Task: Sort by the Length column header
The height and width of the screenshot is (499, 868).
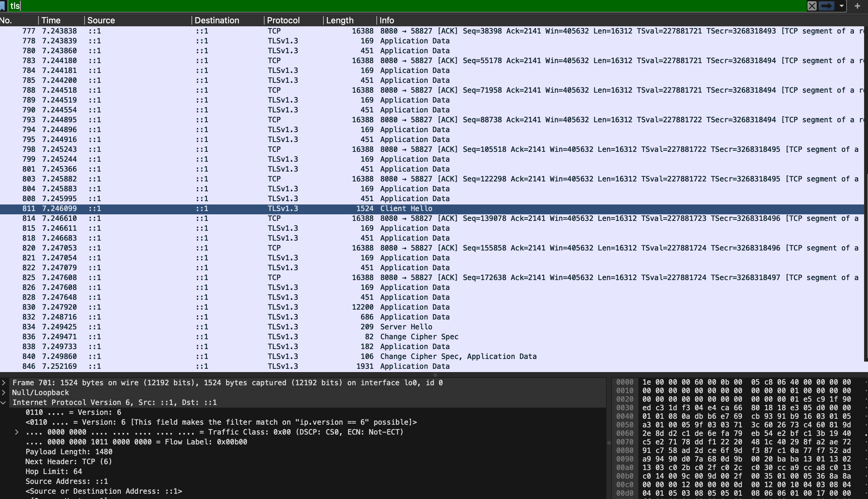Action: [350, 20]
